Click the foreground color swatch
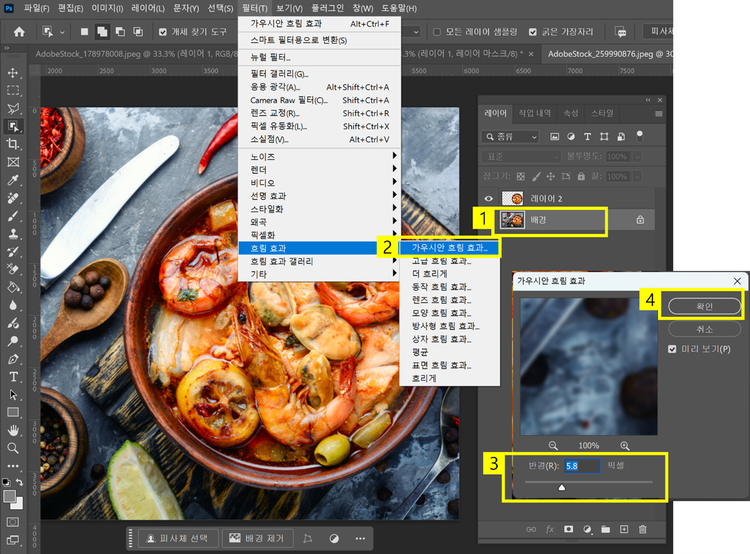 [9, 496]
